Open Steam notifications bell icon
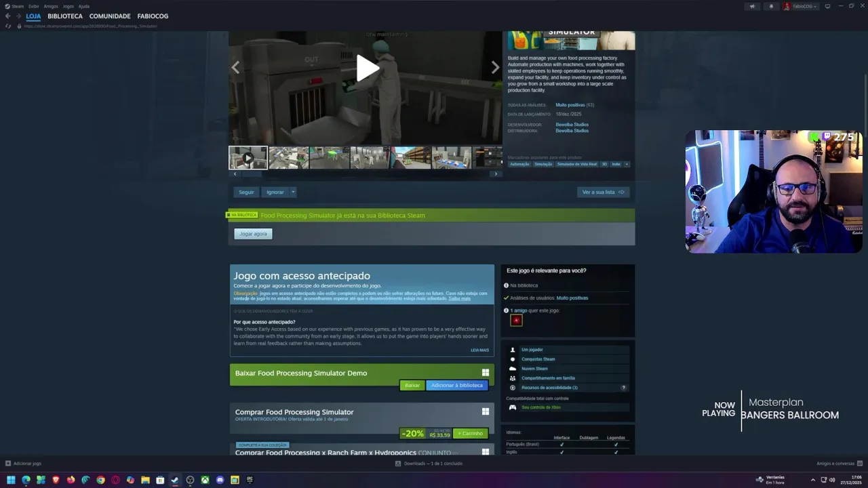 coord(771,6)
